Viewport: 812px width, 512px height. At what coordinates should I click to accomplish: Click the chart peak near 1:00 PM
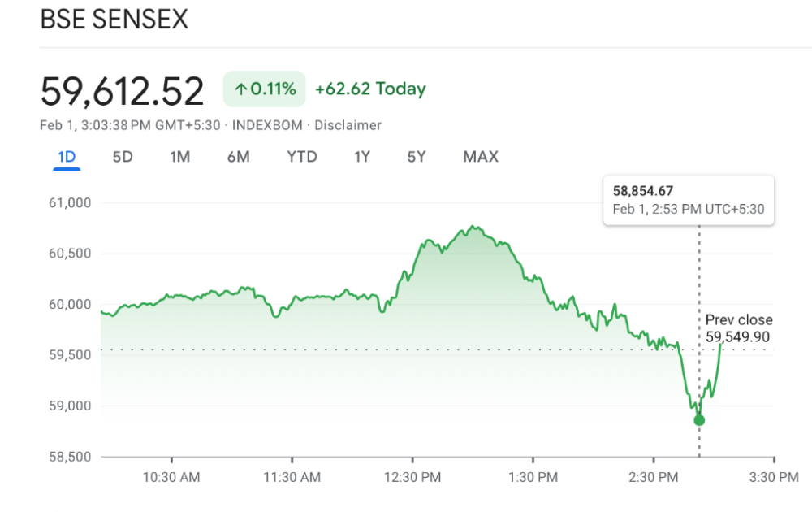473,227
